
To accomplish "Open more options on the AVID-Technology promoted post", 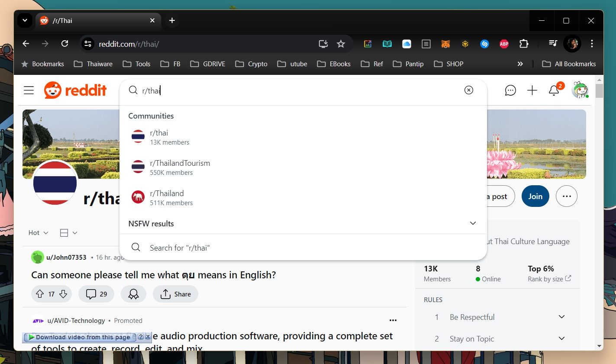I will 393,320.
